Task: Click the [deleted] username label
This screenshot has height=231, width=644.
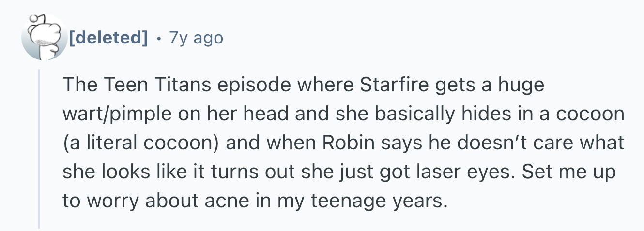Action: pos(108,37)
